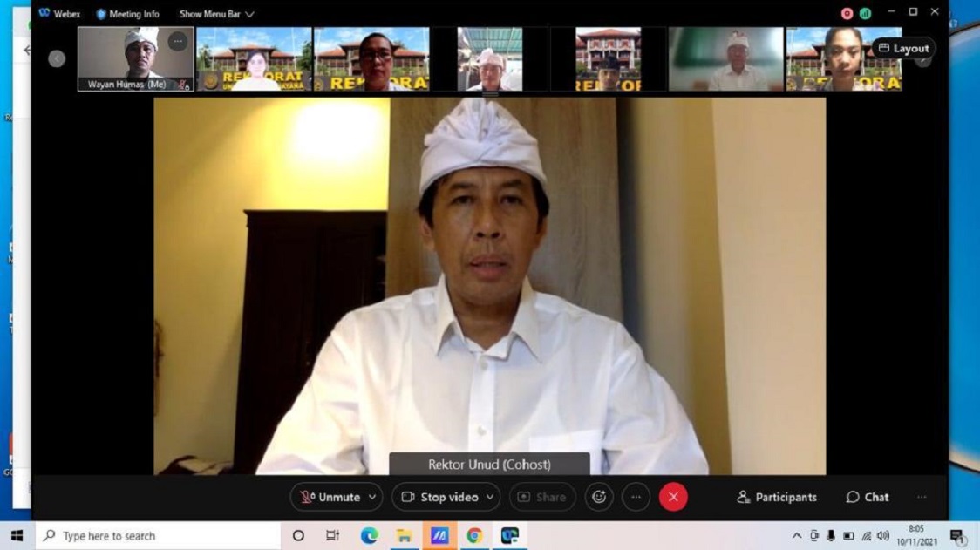This screenshot has height=550, width=980.
Task: Open network Wi-Fi icon in tray
Action: 867,536
